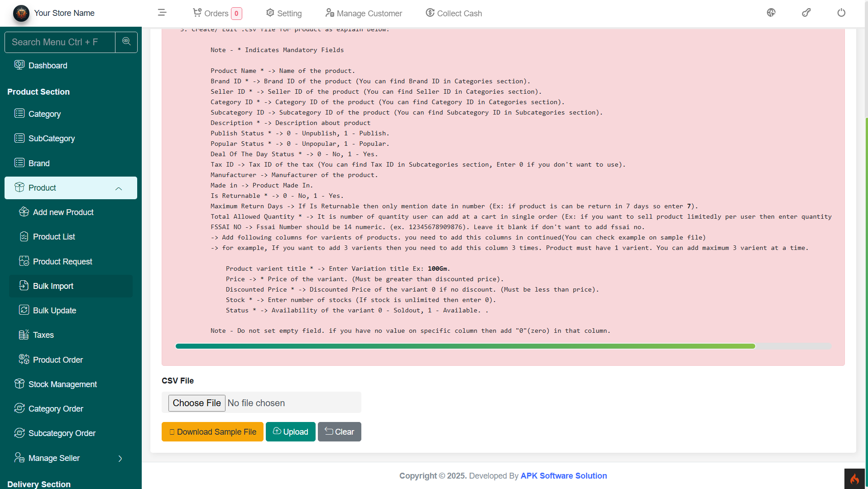Click the globe icon in header
Image resolution: width=868 pixels, height=489 pixels.
(771, 13)
